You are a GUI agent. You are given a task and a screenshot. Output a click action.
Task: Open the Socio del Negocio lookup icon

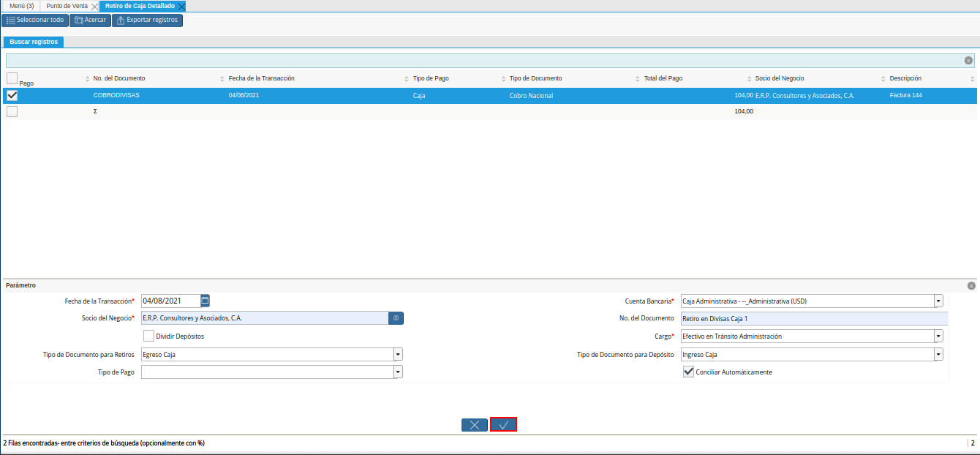(396, 318)
